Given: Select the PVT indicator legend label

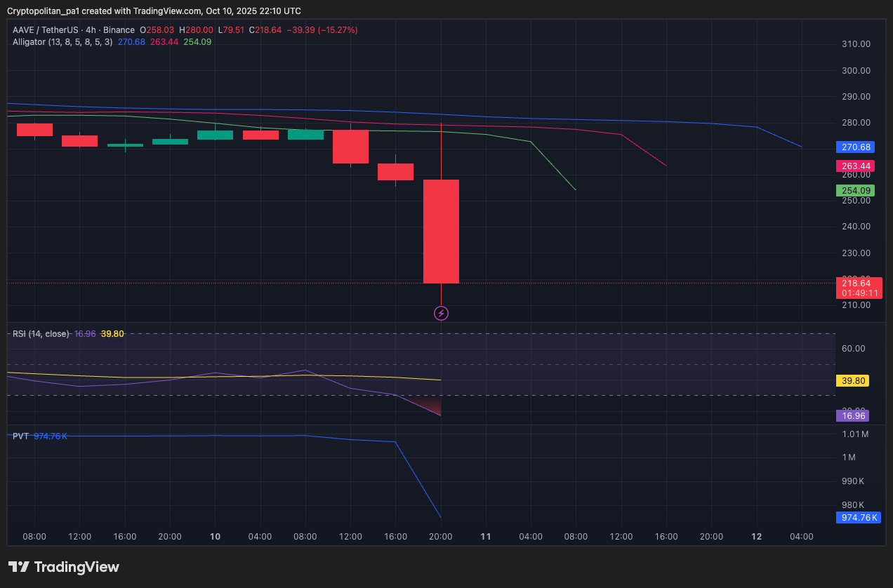Looking at the screenshot, I should click(x=20, y=436).
